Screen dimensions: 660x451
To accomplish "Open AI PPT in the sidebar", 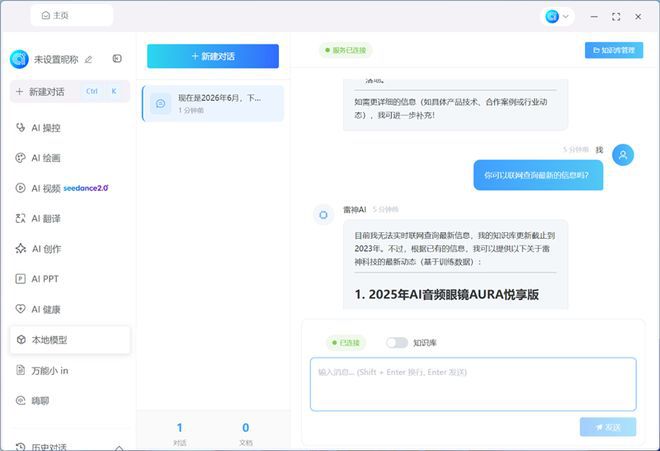I will pos(70,279).
